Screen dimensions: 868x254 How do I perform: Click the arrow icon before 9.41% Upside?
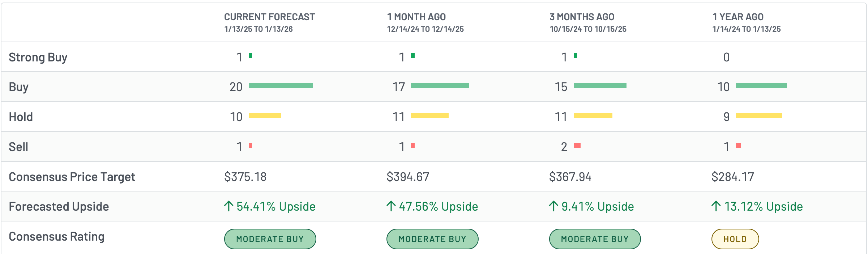coord(553,206)
